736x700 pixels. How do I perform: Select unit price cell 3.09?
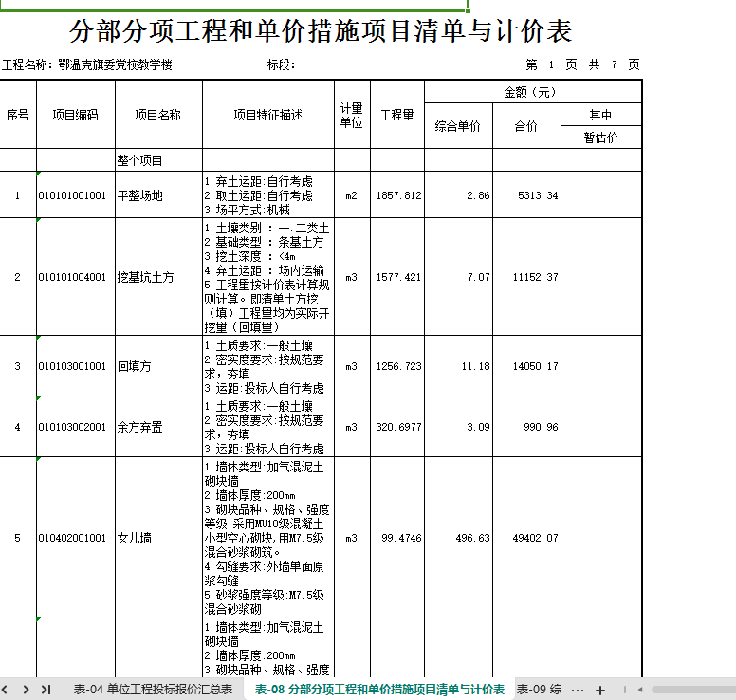[459, 427]
